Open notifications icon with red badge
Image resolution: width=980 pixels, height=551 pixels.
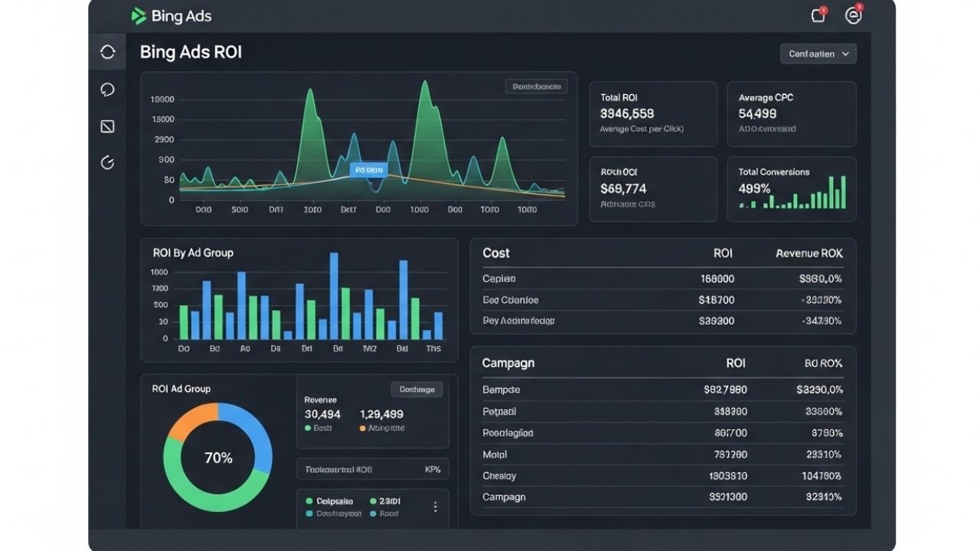tap(818, 15)
